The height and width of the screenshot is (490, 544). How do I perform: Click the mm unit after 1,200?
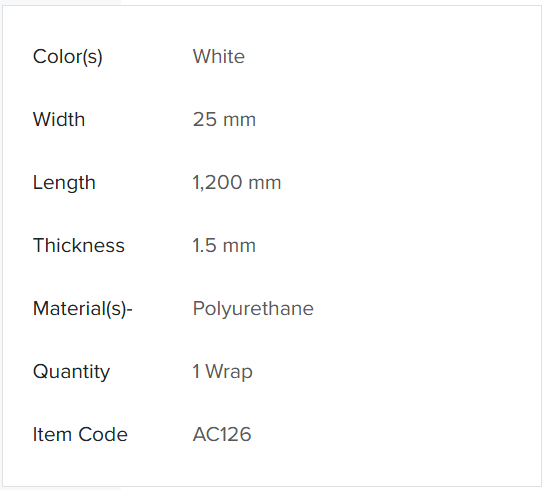(x=265, y=183)
